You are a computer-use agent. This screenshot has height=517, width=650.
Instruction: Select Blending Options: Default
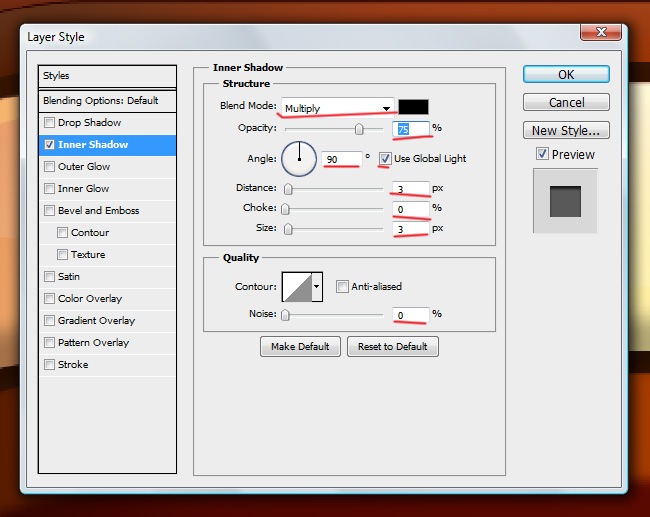(x=100, y=101)
